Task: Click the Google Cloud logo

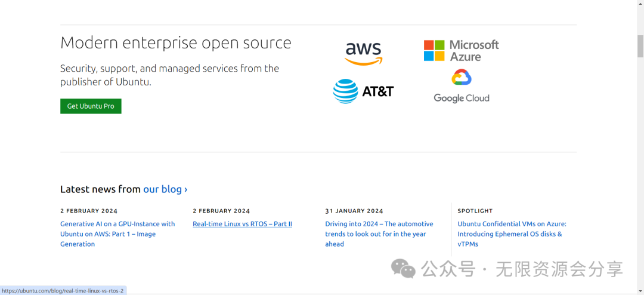Action: tap(462, 86)
